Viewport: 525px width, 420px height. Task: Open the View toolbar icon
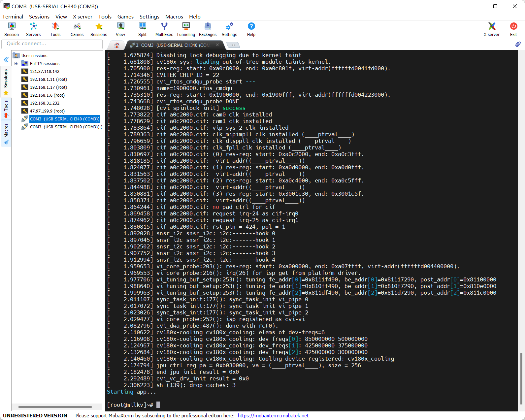120,29
